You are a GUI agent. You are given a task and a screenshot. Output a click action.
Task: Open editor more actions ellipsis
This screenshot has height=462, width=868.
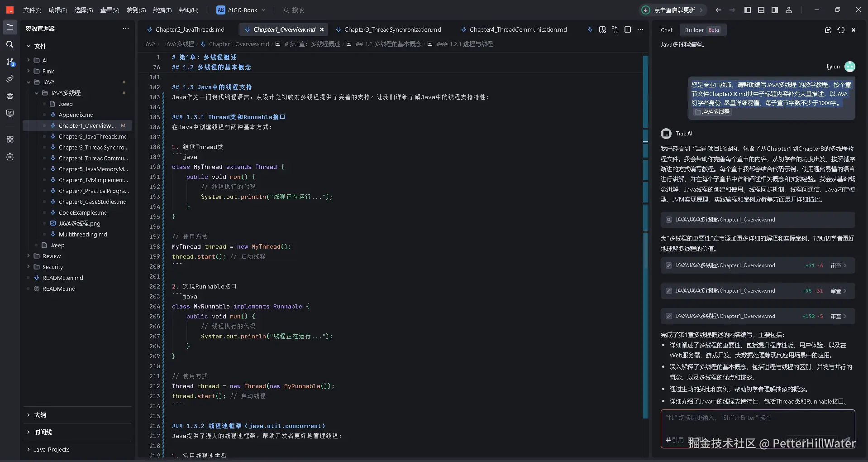click(640, 29)
